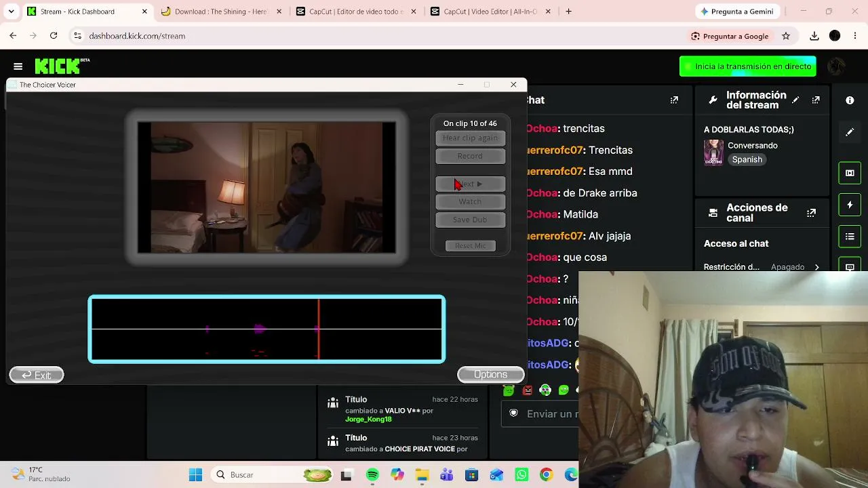
Task: Click the list icon in the right sidebar
Action: click(850, 237)
